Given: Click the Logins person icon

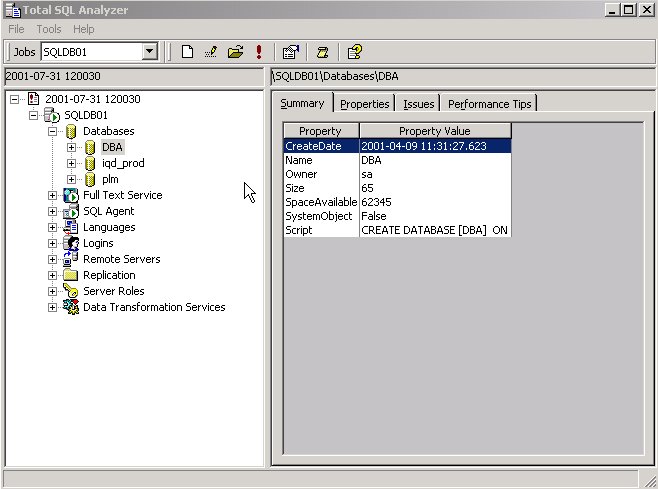Looking at the screenshot, I should coord(70,243).
